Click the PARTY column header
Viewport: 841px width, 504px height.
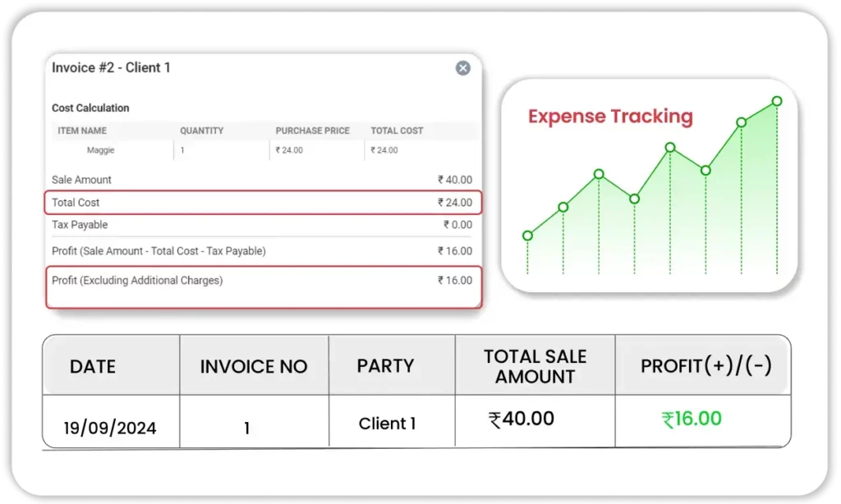[385, 365]
